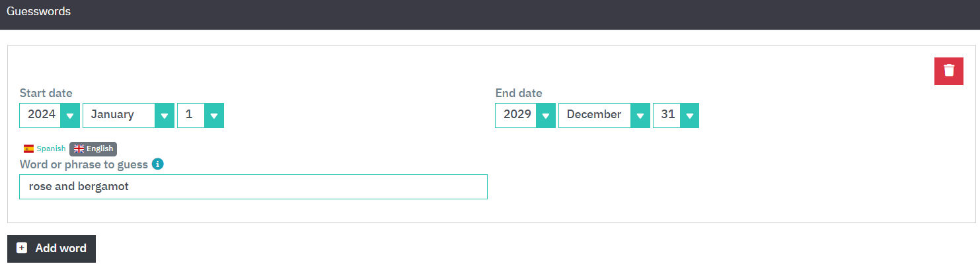Click the End date label

point(519,93)
